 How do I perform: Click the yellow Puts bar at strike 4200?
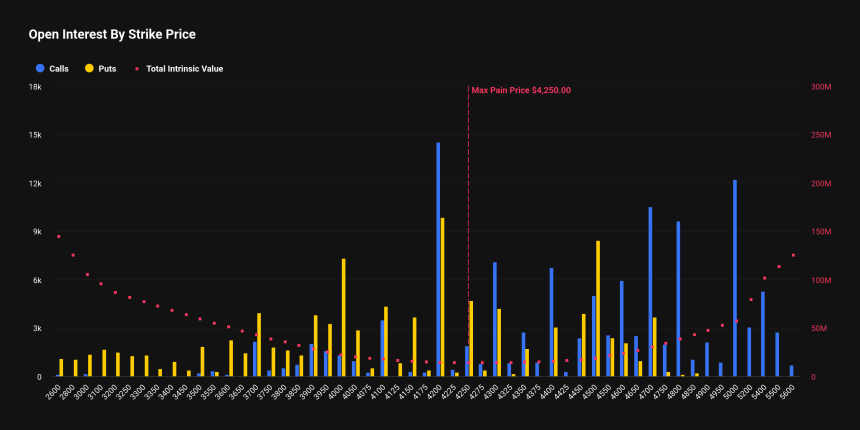(x=443, y=297)
